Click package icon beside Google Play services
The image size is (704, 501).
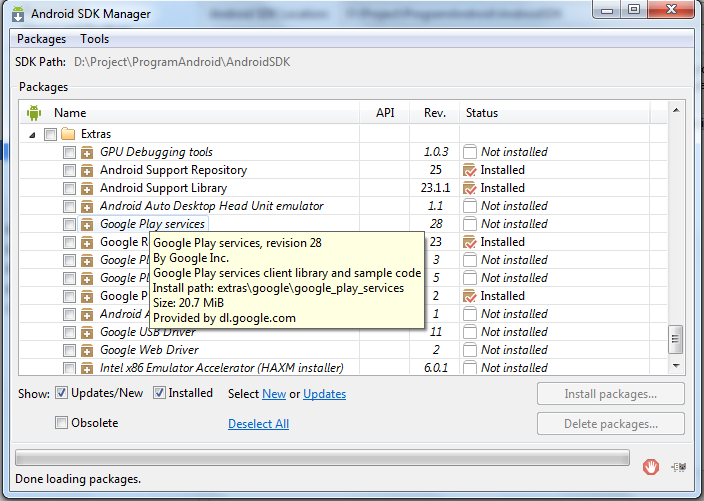coord(87,224)
